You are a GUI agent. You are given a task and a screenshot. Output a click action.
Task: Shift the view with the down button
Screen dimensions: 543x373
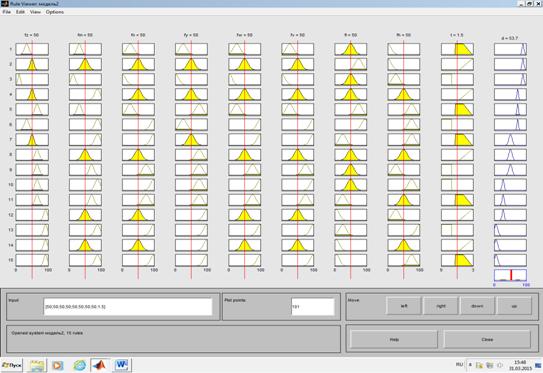point(477,306)
